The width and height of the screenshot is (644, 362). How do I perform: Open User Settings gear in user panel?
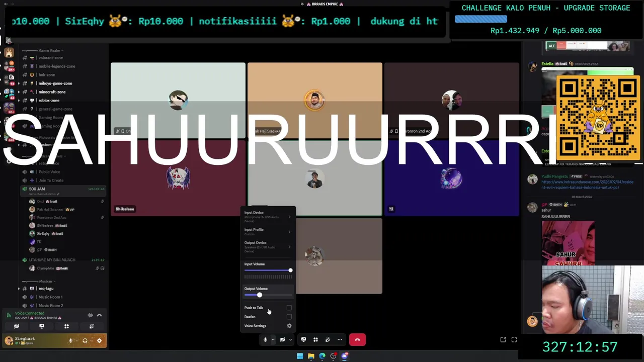click(x=99, y=341)
